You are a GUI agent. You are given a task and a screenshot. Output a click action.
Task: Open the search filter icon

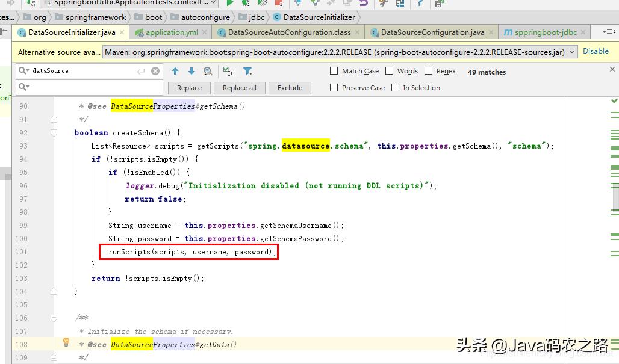[247, 71]
